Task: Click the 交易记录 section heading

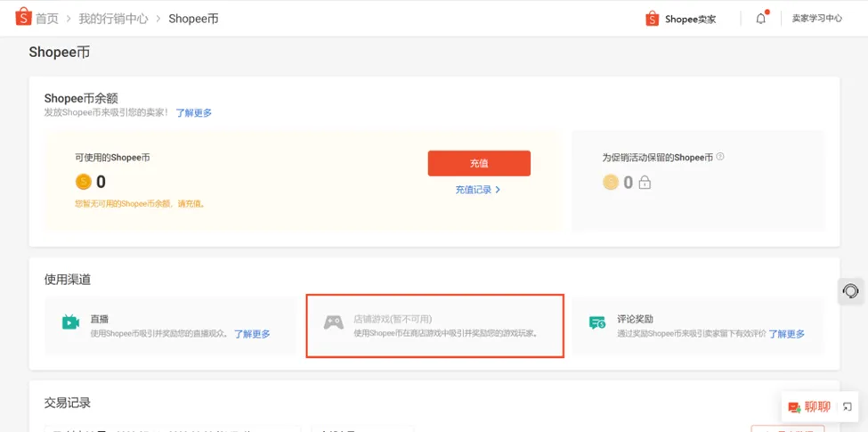Action: tap(67, 403)
